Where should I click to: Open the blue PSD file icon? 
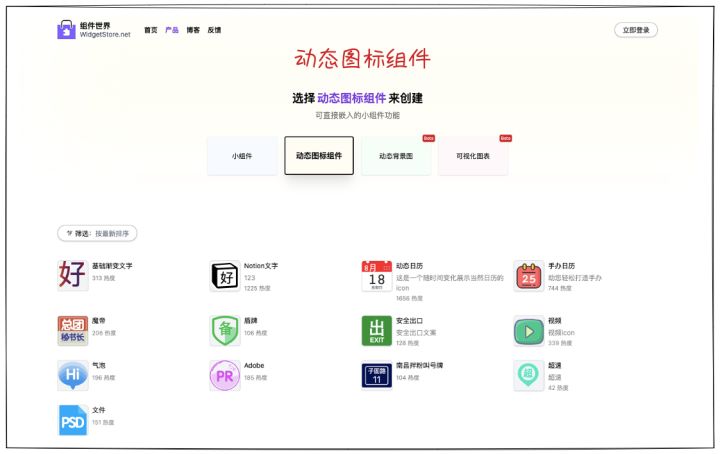(x=73, y=420)
